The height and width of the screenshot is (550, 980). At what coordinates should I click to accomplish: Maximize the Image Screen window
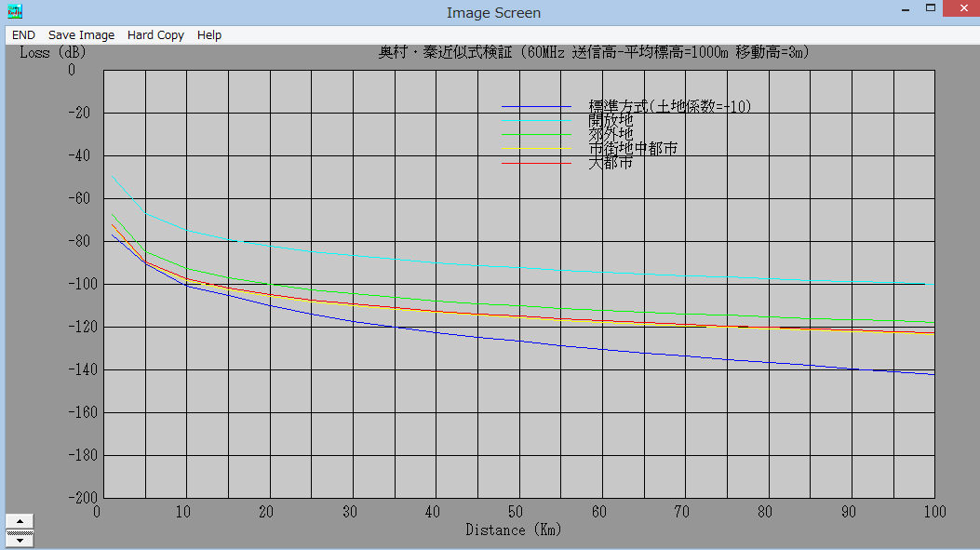[931, 7]
